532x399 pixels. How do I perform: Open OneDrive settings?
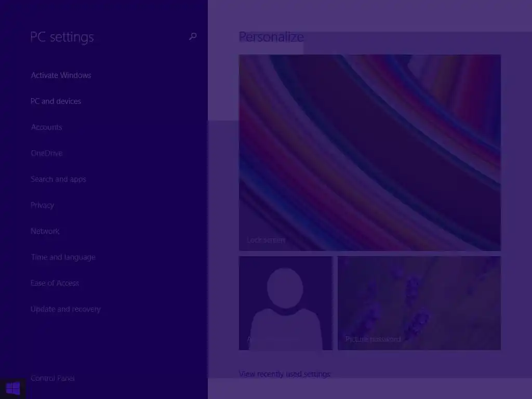click(46, 153)
